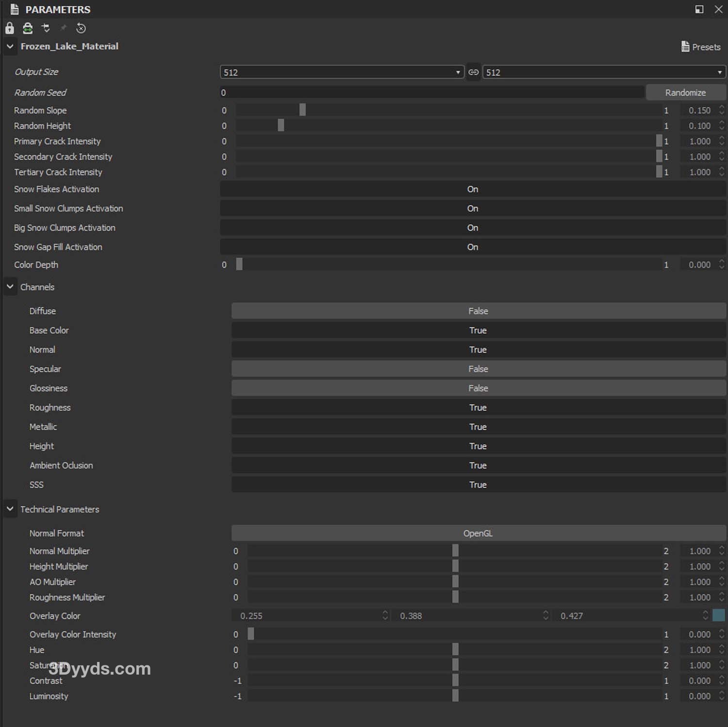Collapse the Technical Parameters section
Viewport: 728px width, 727px height.
coord(10,509)
